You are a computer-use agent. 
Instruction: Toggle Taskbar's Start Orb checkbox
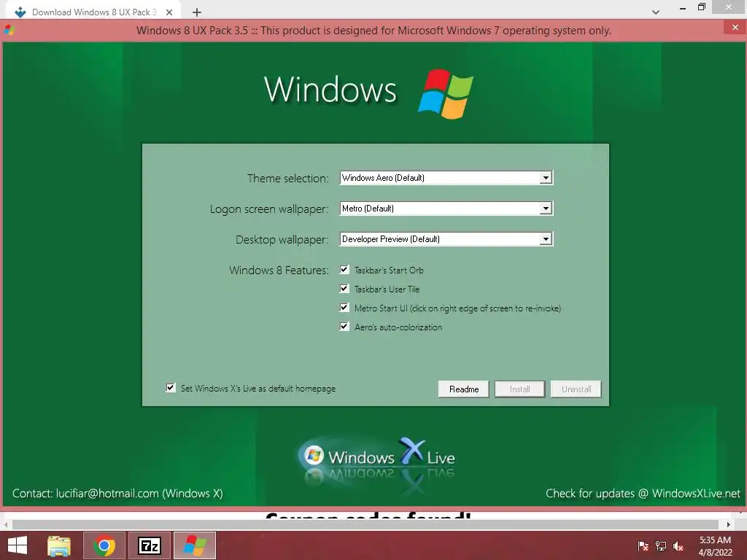[344, 270]
